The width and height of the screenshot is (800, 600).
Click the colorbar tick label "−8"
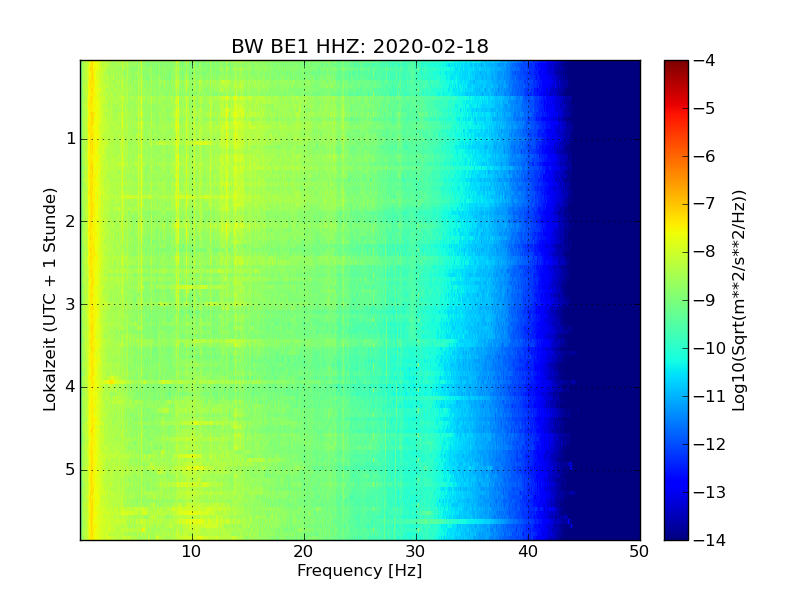coord(705,253)
